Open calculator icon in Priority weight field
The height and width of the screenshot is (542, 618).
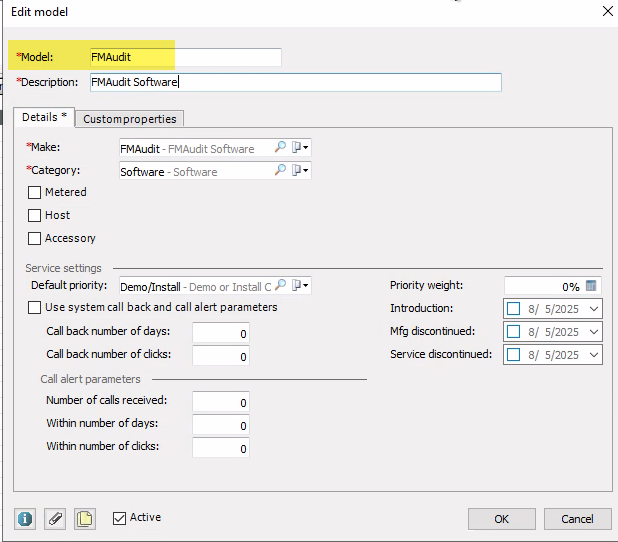pyautogui.click(x=591, y=286)
